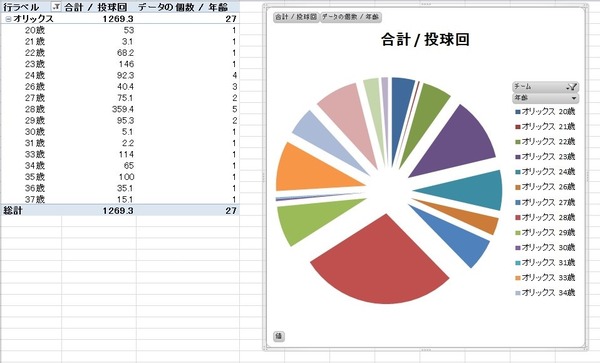Select row label 26歳 in pivot table
This screenshot has width=600, height=363.
pyautogui.click(x=35, y=86)
